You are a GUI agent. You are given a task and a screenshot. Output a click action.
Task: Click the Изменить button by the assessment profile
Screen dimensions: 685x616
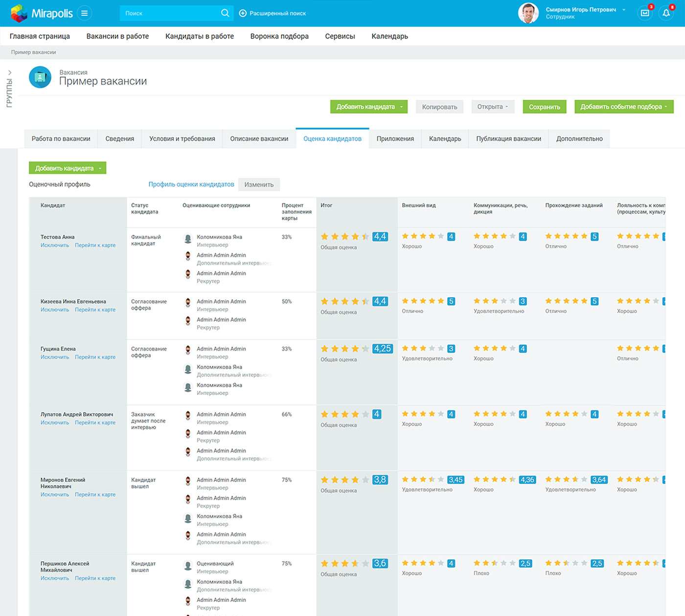coord(259,185)
